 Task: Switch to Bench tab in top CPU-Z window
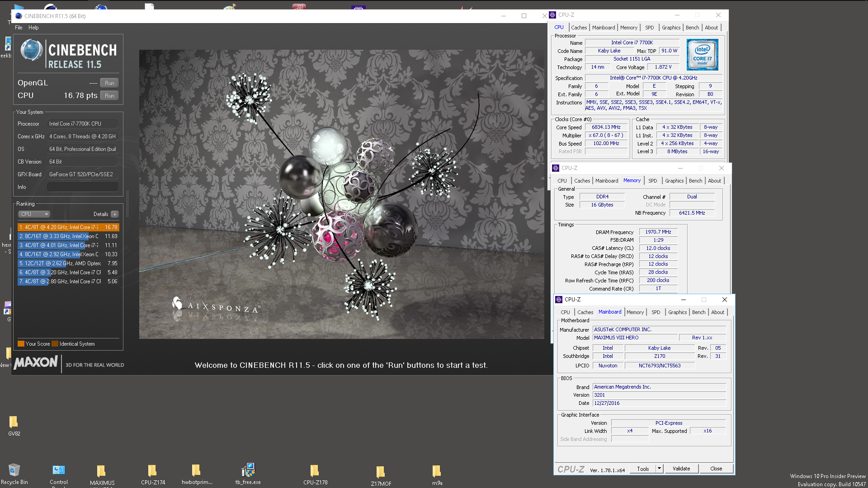click(x=692, y=28)
